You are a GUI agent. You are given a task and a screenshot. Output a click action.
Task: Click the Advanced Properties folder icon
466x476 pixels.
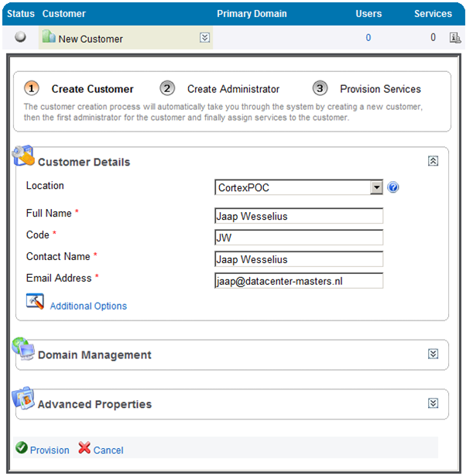(23, 399)
